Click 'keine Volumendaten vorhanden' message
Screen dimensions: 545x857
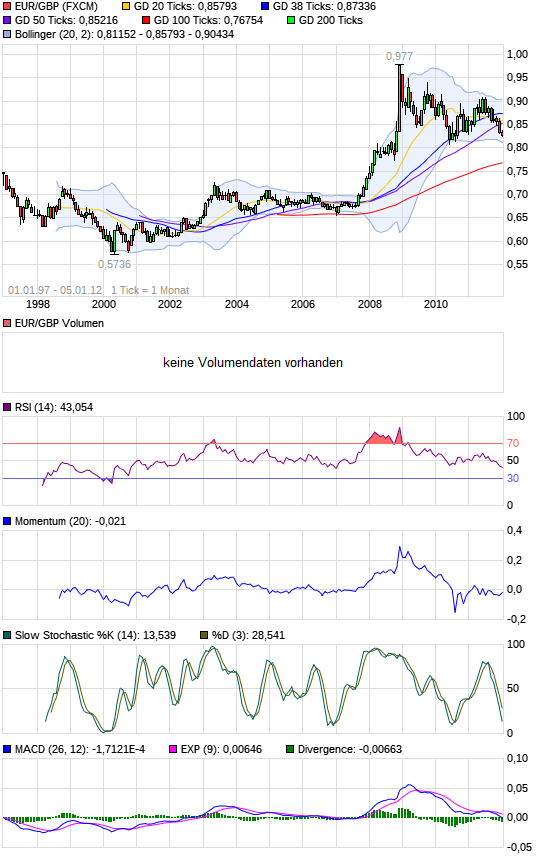[253, 362]
